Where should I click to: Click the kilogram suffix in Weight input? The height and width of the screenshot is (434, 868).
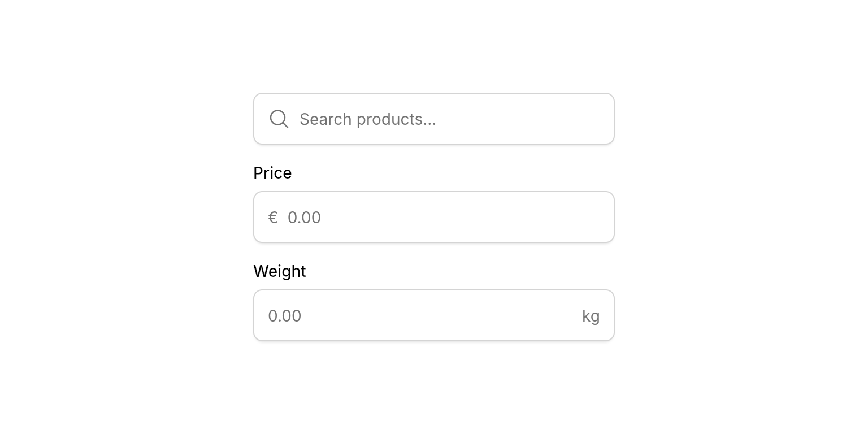point(591,315)
